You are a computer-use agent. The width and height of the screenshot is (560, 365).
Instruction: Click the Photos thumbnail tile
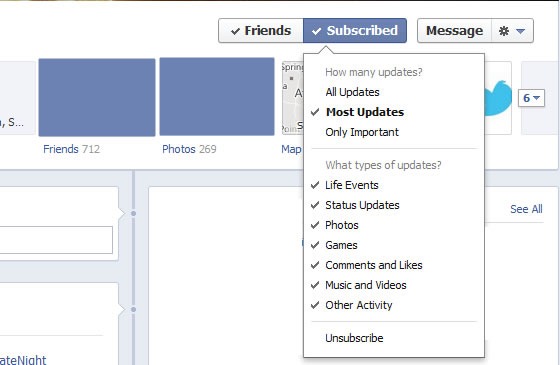click(217, 96)
